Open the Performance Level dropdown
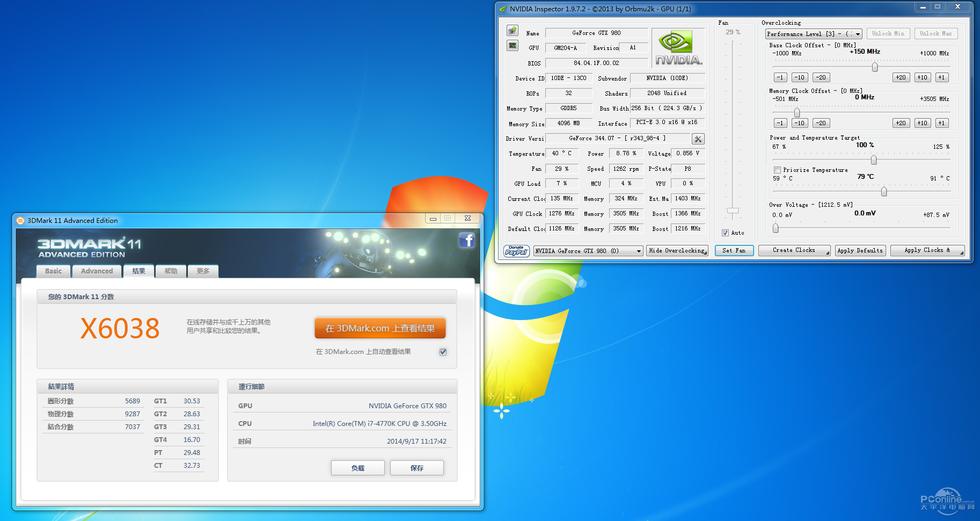This screenshot has height=521, width=980. coord(814,34)
